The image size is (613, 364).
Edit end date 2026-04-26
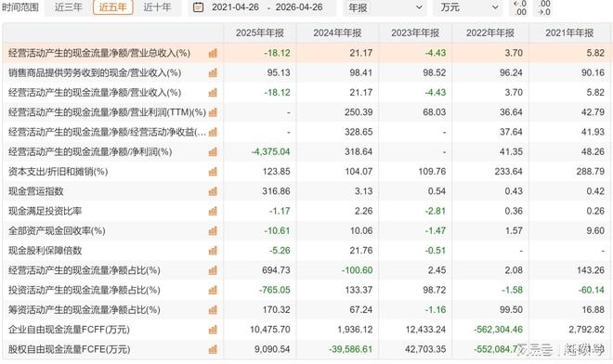[299, 7]
